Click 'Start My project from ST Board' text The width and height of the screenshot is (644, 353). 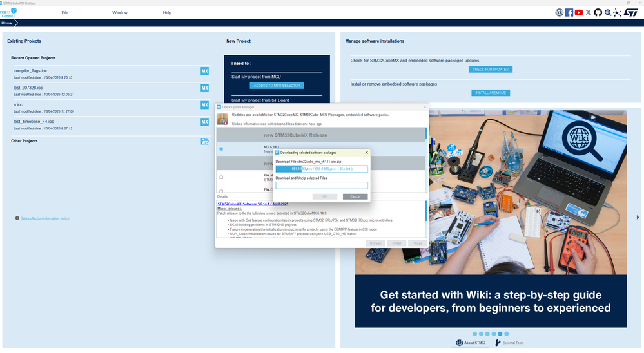pos(260,100)
